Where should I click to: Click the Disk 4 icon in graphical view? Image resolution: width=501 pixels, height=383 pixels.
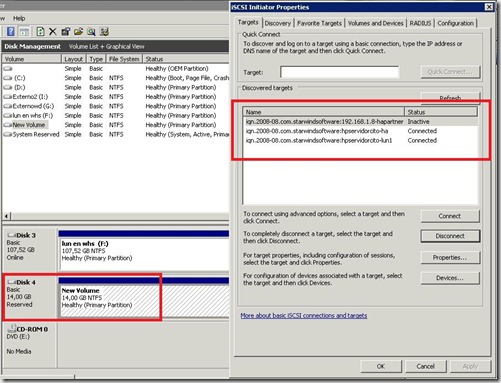coord(12,282)
